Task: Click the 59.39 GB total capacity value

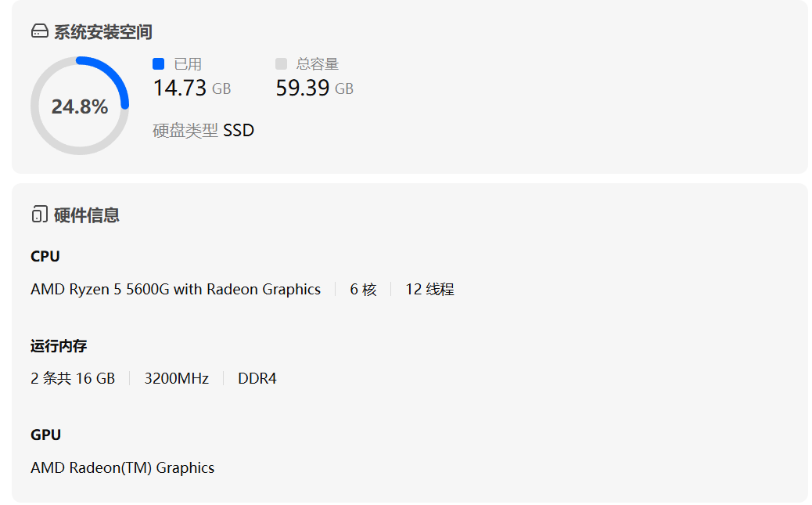Action: [x=314, y=88]
